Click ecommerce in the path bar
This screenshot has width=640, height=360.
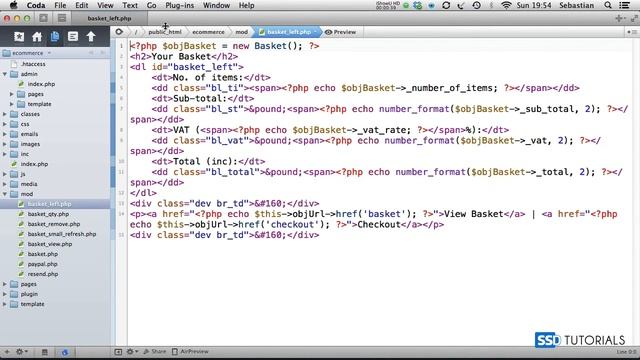(208, 32)
